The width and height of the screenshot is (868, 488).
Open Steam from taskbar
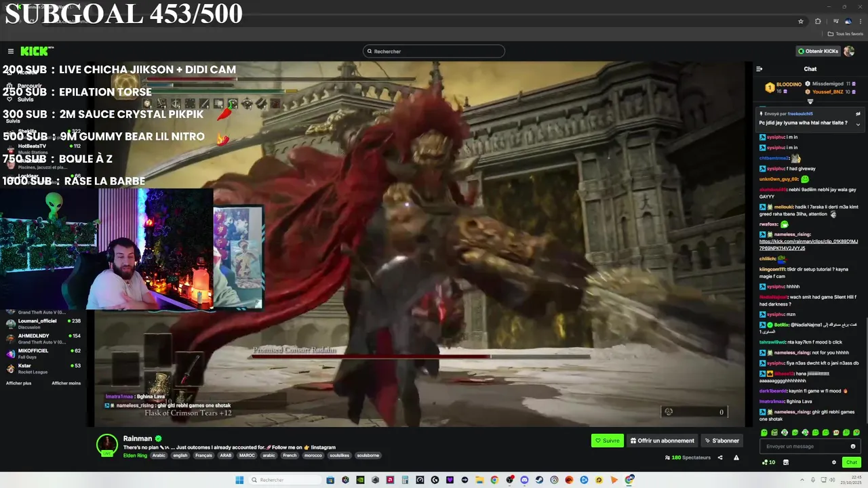pos(539,480)
